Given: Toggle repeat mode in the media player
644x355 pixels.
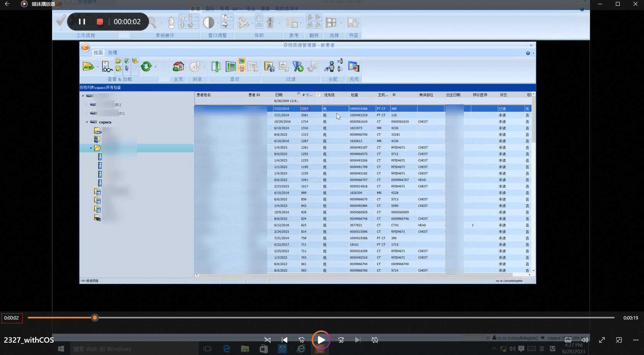Looking at the screenshot, I should pos(375,340).
